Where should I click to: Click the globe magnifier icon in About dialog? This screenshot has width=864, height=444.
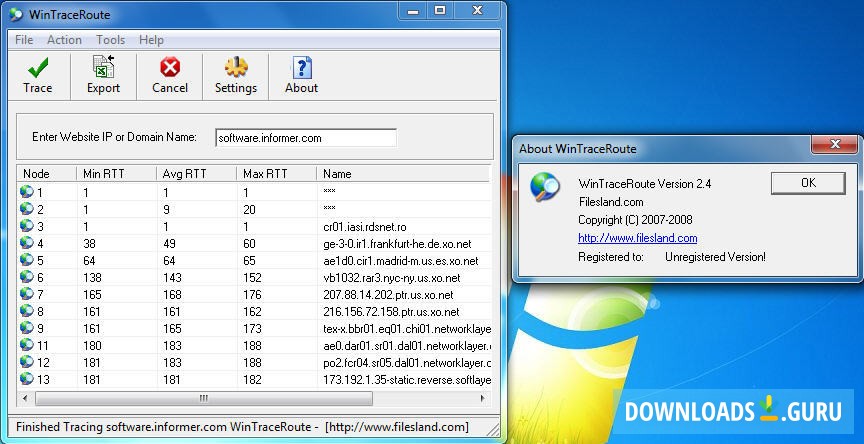[545, 187]
